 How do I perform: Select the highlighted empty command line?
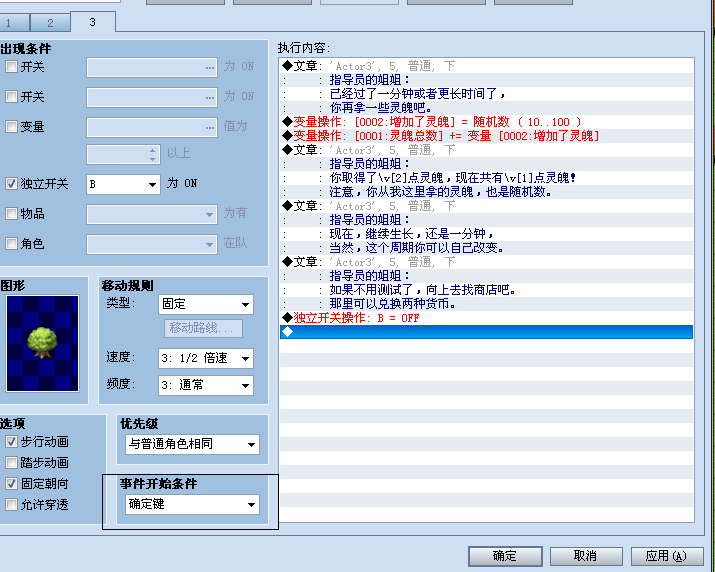pos(487,332)
